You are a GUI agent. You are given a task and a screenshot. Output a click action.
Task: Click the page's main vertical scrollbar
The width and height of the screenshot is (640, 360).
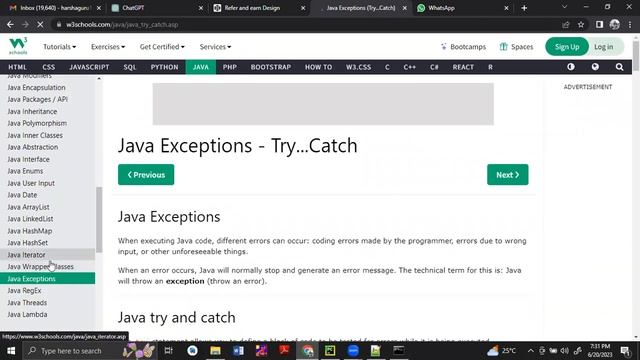point(636,56)
